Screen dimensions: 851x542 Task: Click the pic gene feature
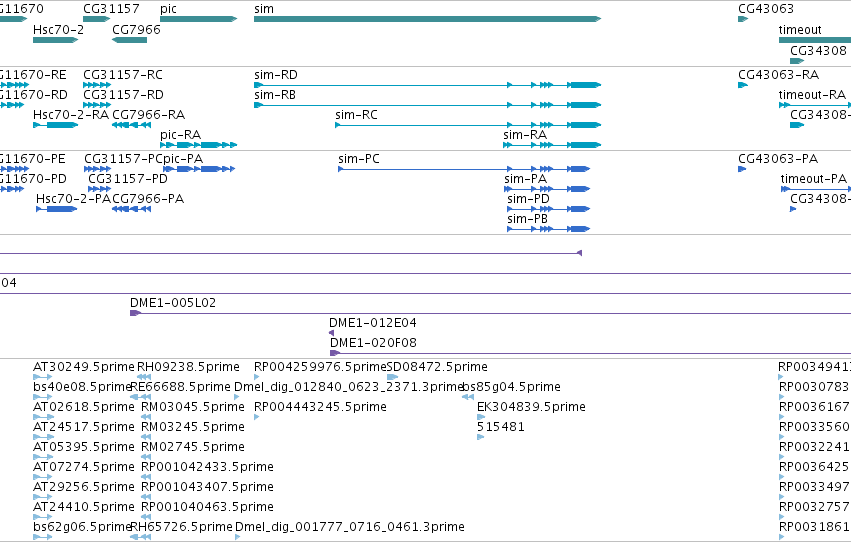click(199, 19)
